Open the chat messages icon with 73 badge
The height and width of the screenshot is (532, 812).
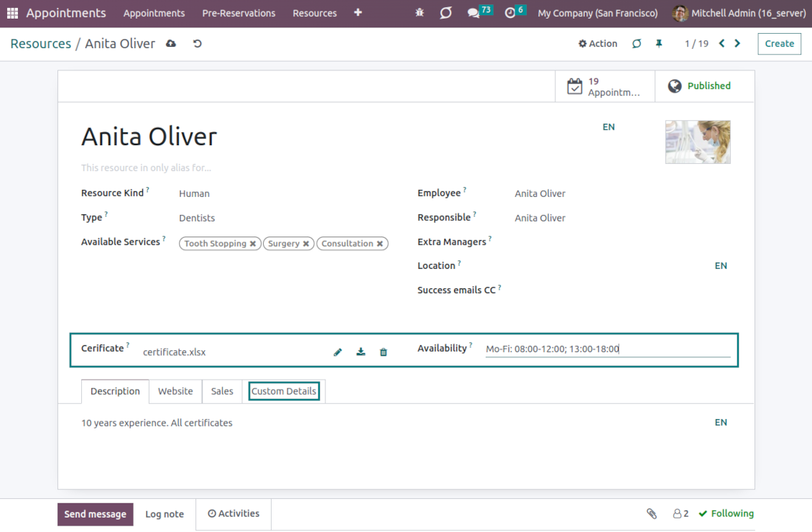474,13
